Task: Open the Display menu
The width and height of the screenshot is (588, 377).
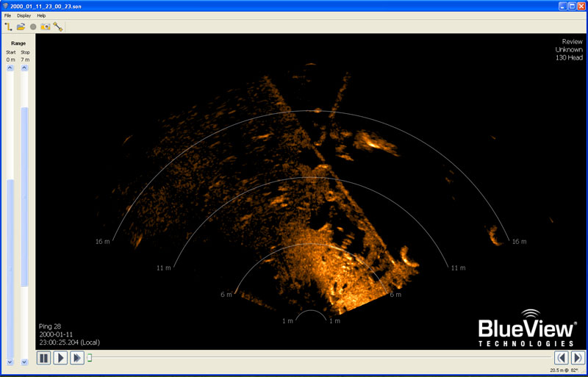Action: pos(24,15)
